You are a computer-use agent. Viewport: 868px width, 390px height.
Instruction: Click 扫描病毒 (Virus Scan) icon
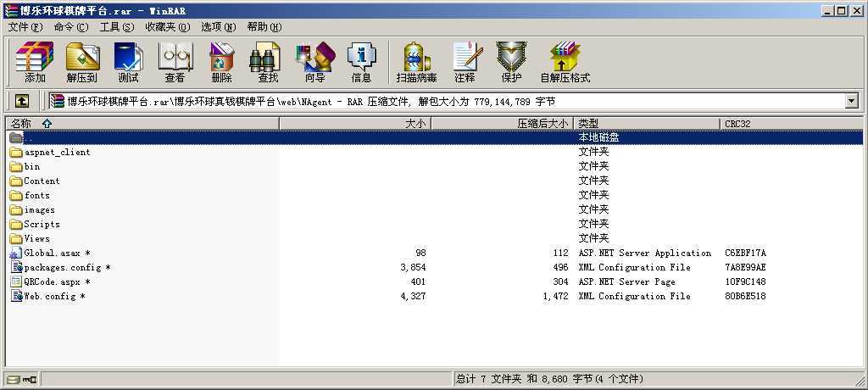pyautogui.click(x=416, y=63)
